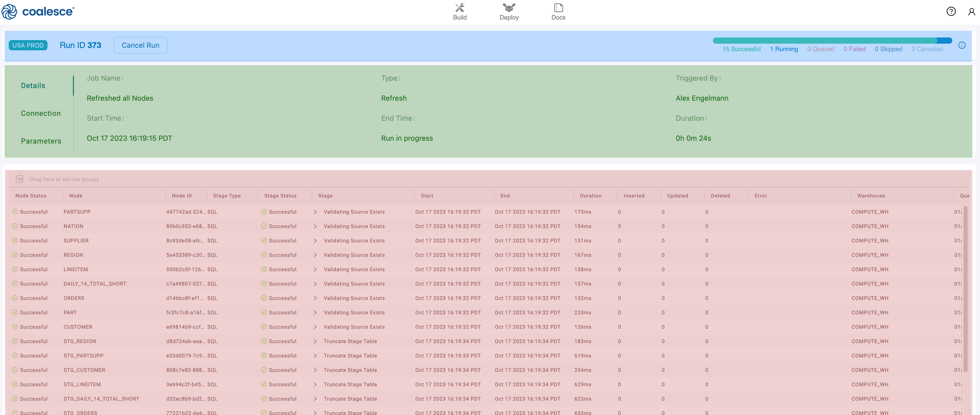
Task: Click PARTSUPP node successful status icon
Action: [15, 212]
